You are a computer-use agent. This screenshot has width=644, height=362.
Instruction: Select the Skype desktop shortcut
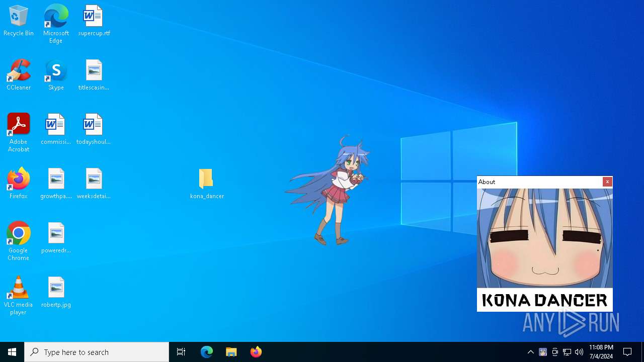pos(56,75)
